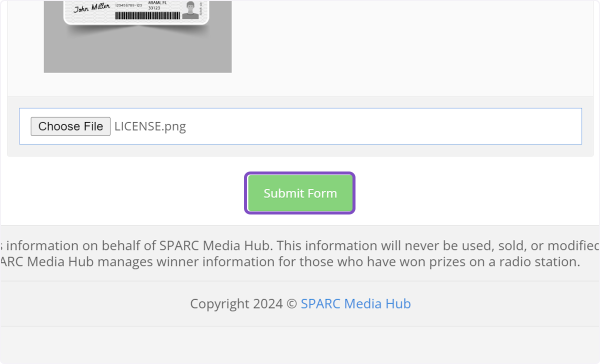Click the barcode on the license image
Screen dimensions: 600x364
147,16
